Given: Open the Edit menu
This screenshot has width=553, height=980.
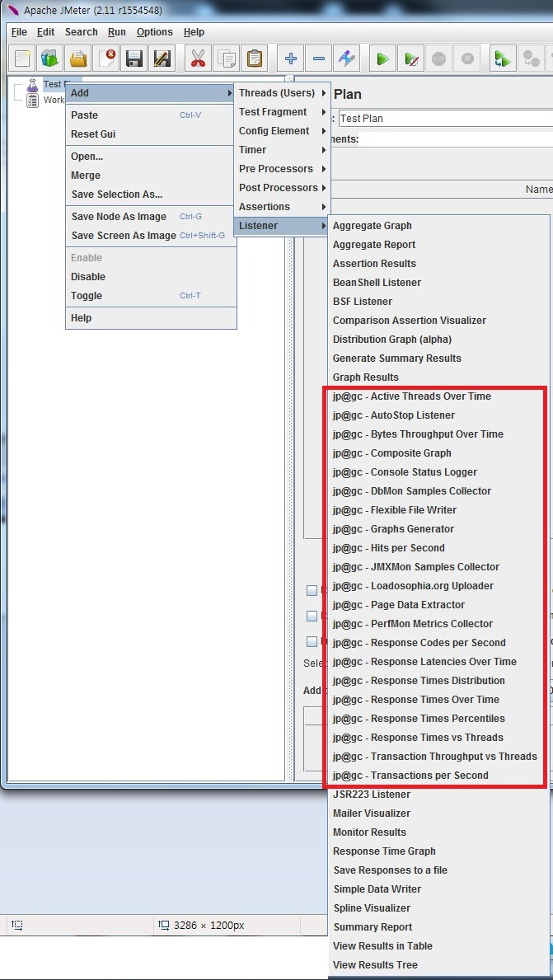Looking at the screenshot, I should point(45,32).
